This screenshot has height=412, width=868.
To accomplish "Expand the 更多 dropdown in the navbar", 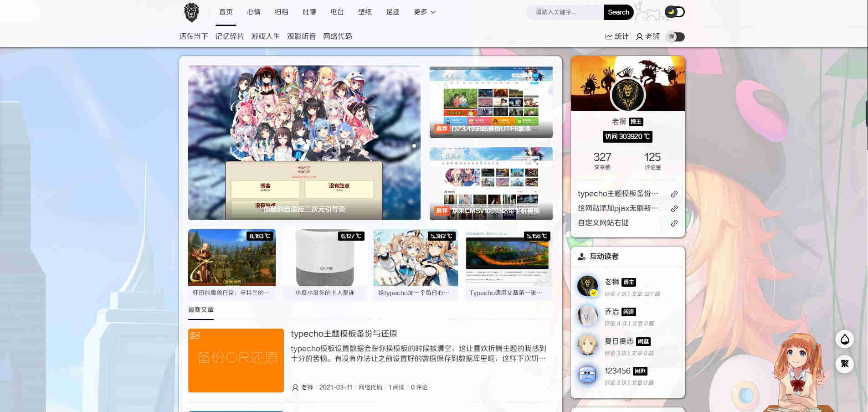I will [424, 12].
